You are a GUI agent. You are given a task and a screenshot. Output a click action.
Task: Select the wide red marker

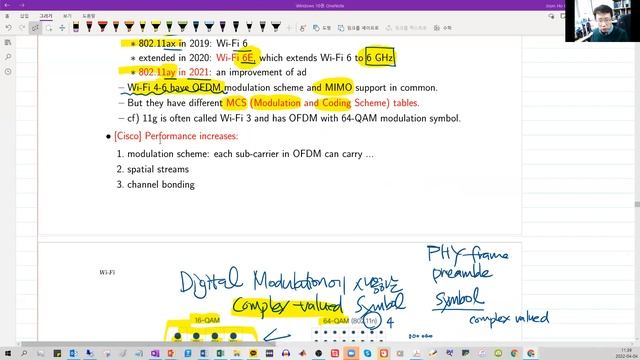(102, 27)
